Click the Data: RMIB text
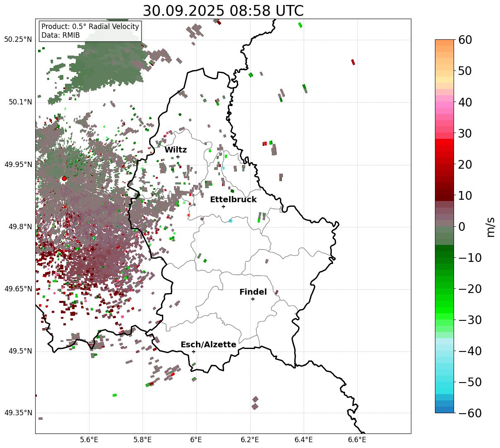 (60, 35)
